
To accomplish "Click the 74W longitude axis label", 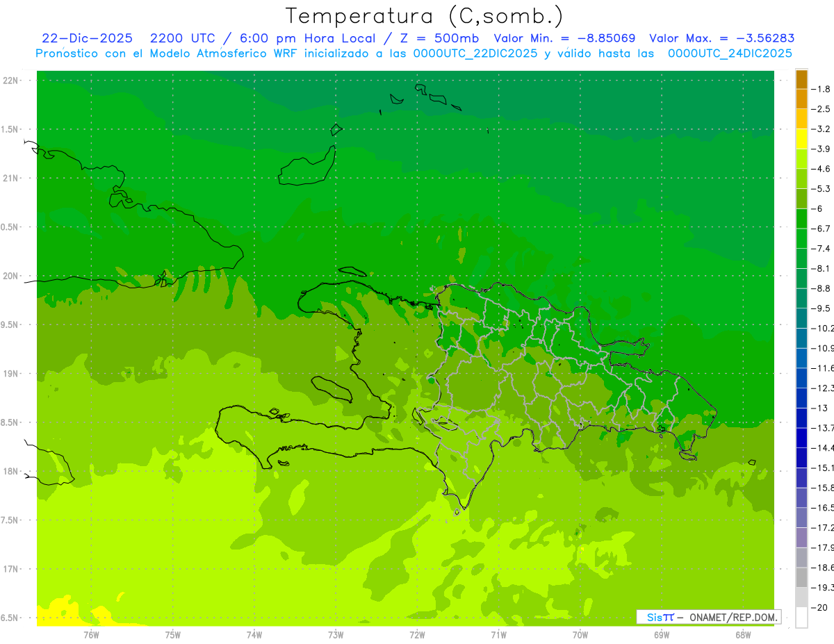I will pos(254,634).
